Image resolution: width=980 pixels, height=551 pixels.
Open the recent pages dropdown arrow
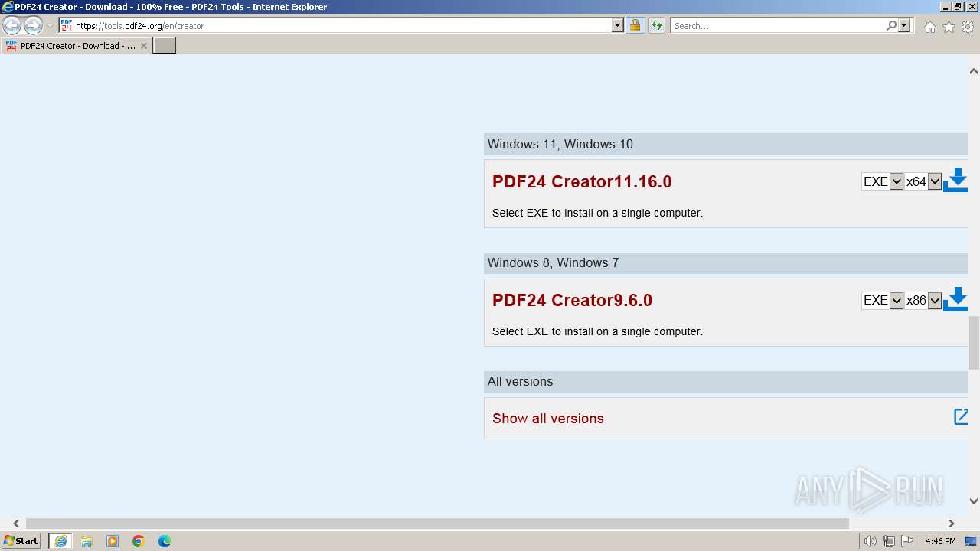pyautogui.click(x=50, y=25)
